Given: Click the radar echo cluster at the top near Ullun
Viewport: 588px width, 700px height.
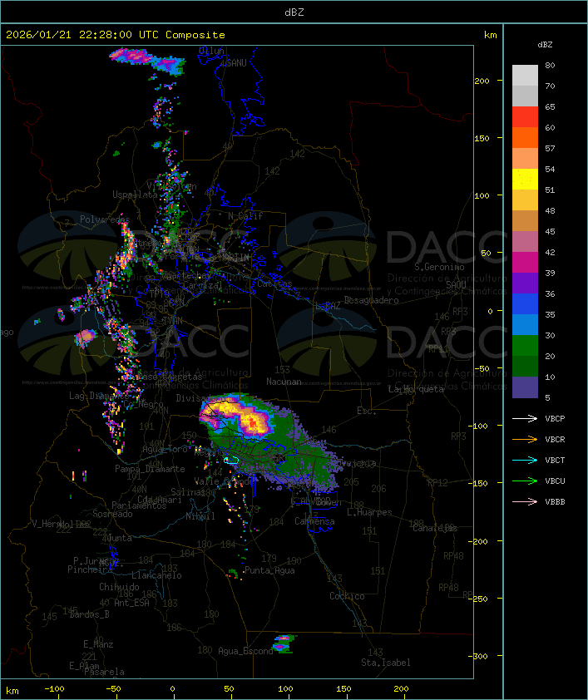Looking at the screenshot, I should click(147, 61).
